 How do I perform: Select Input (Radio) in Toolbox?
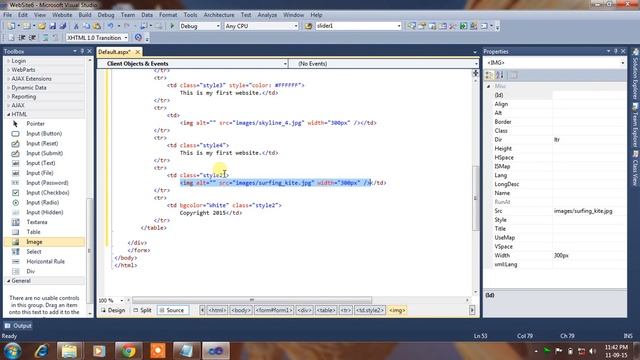pos(44,202)
